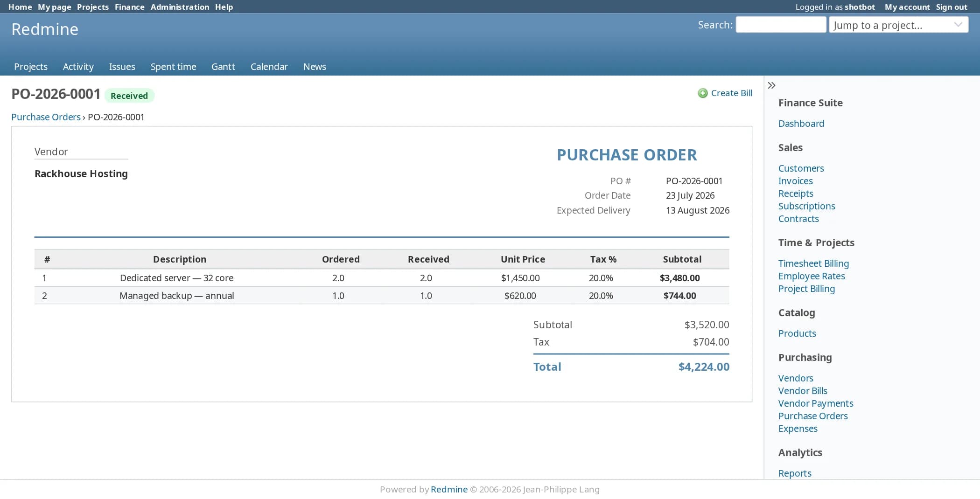
Task: Go to My page in top menu
Action: (55, 7)
